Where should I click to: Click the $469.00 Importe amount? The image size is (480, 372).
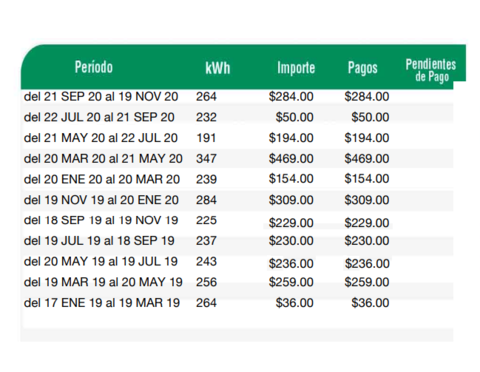(291, 159)
